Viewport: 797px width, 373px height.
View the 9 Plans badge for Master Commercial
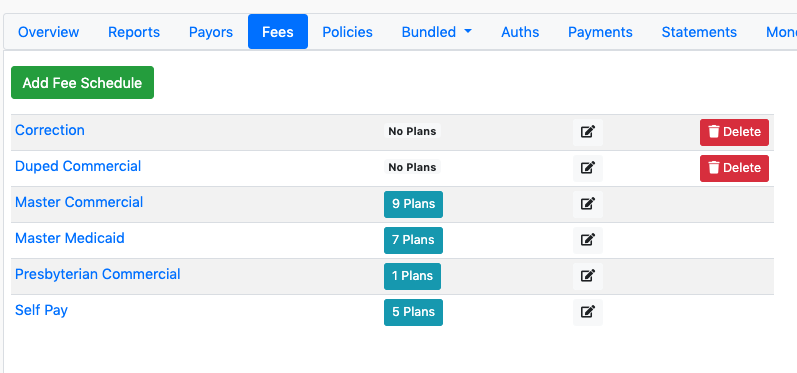tap(413, 204)
